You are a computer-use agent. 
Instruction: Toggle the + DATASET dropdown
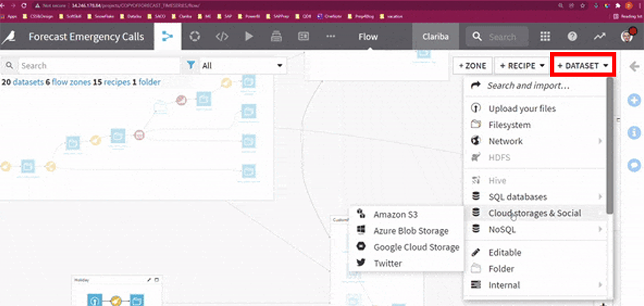pyautogui.click(x=583, y=66)
